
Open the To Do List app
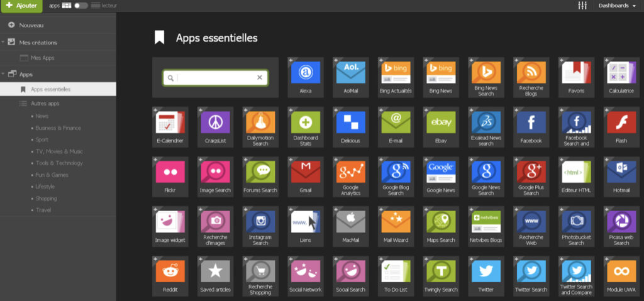pyautogui.click(x=396, y=276)
